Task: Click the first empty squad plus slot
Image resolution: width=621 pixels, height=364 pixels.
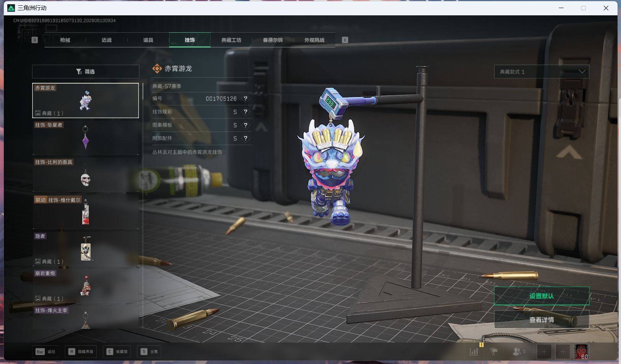Action: [544, 351]
